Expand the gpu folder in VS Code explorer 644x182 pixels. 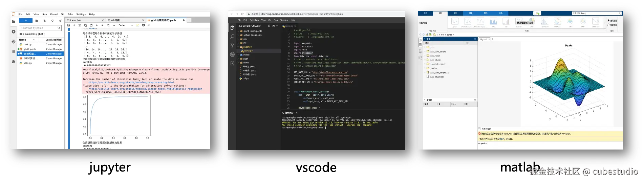(238, 39)
